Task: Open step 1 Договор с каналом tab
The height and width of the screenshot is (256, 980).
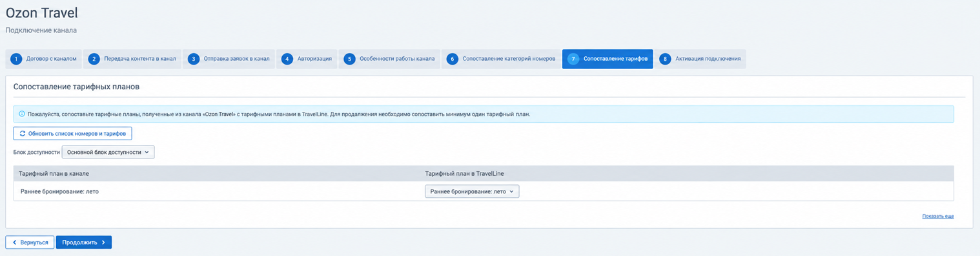Action: tap(44, 59)
